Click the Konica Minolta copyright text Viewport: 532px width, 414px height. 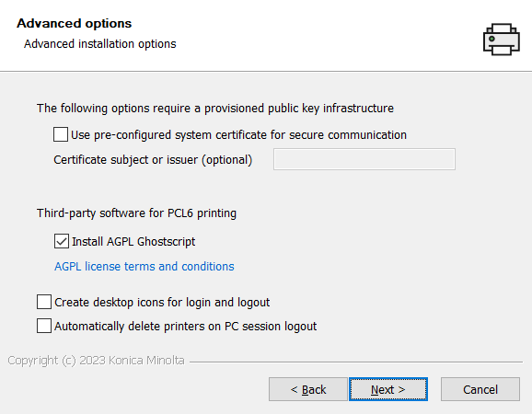click(96, 360)
